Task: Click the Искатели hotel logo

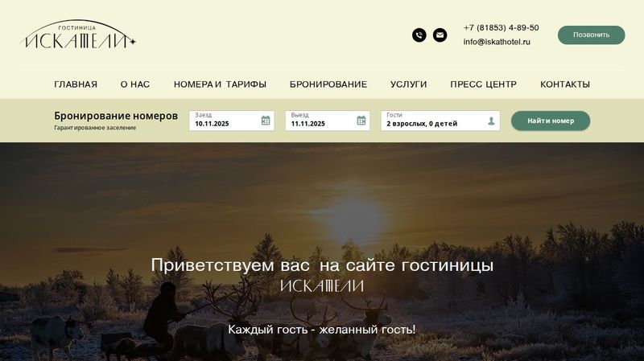Action: 78,35
